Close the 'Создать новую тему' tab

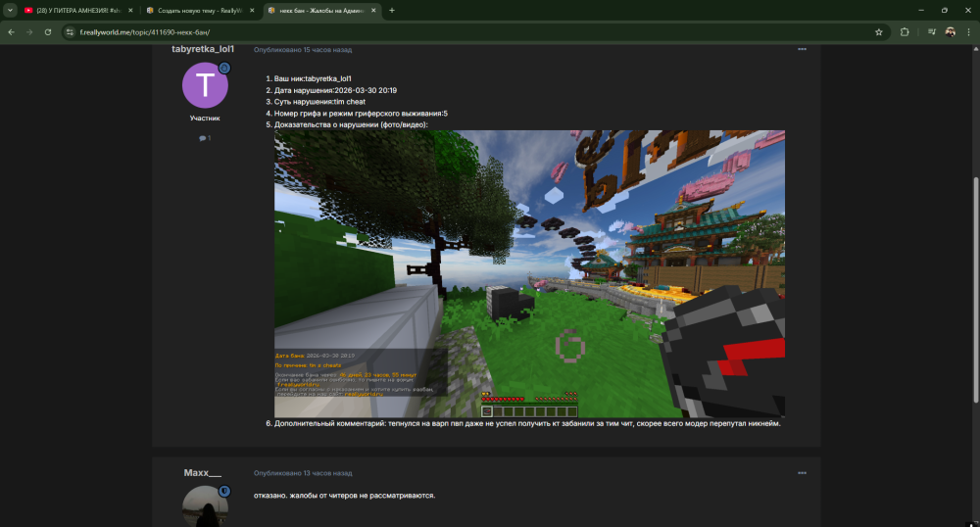tap(252, 11)
